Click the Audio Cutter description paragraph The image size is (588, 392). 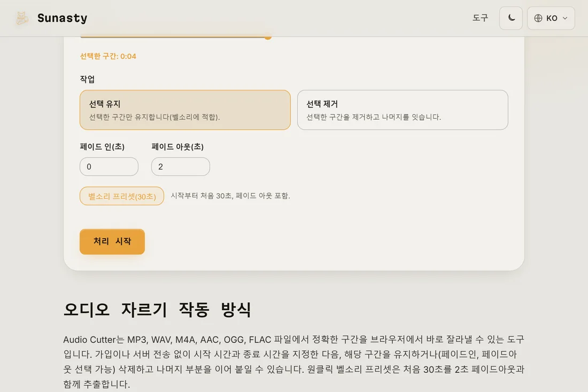click(293, 362)
